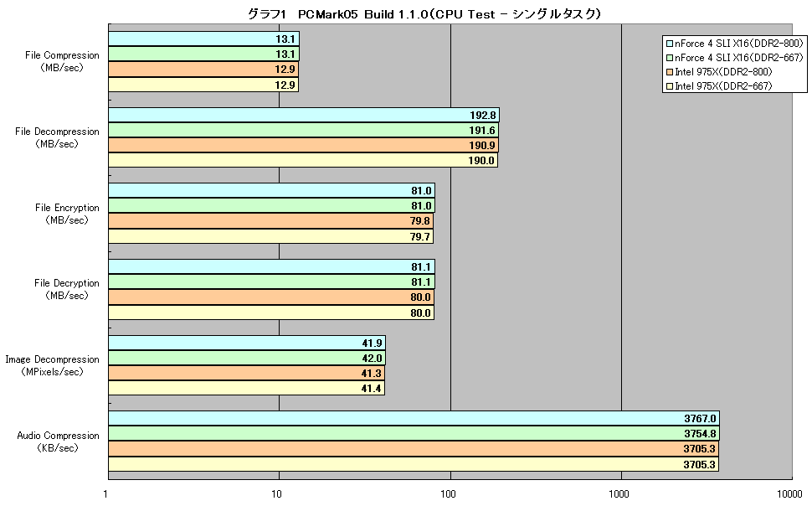The image size is (812, 506).
Task: Select the 190.0 File Decompression bar
Action: pos(303,160)
